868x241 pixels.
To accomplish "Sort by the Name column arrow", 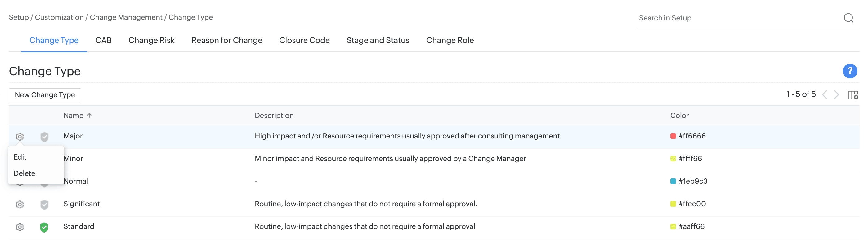I will [x=89, y=116].
